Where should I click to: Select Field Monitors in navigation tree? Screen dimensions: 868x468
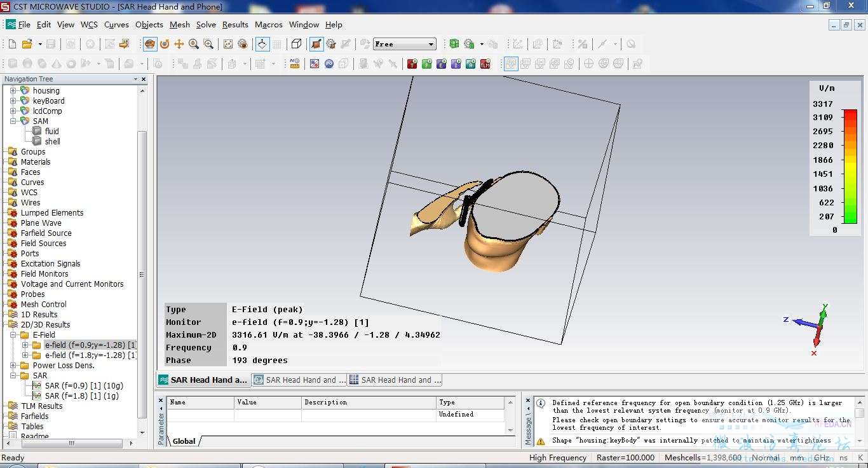pyautogui.click(x=44, y=274)
